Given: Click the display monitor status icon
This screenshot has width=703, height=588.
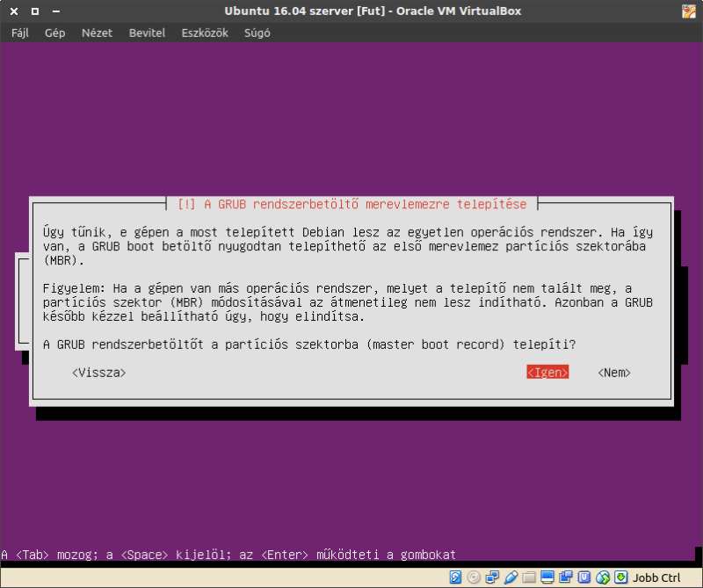Looking at the screenshot, I should point(547,577).
